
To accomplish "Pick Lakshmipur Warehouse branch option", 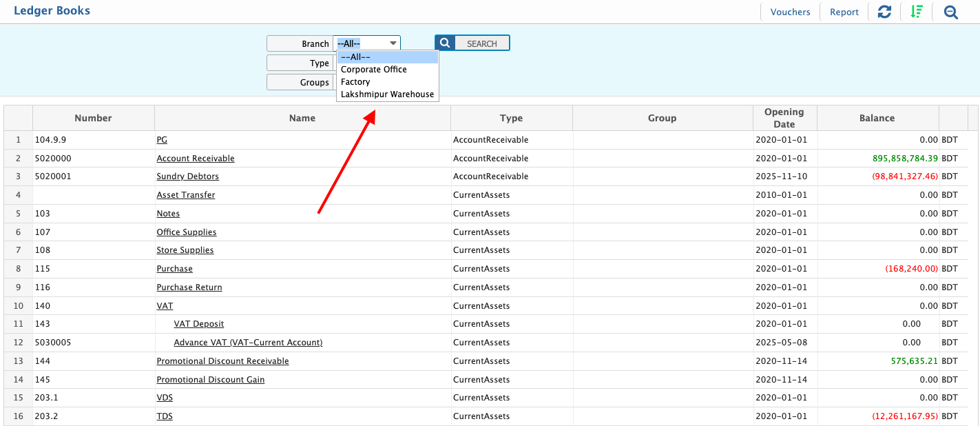I will 387,94.
